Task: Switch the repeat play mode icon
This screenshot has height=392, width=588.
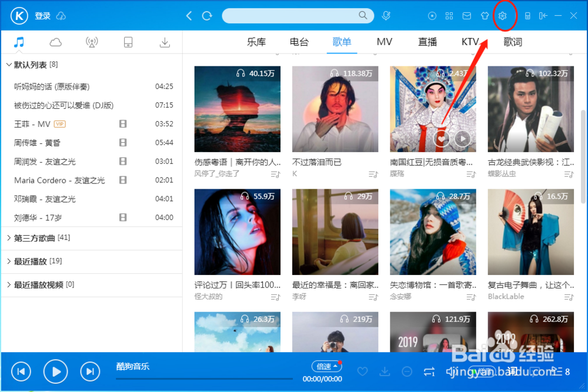Action: coord(430,371)
